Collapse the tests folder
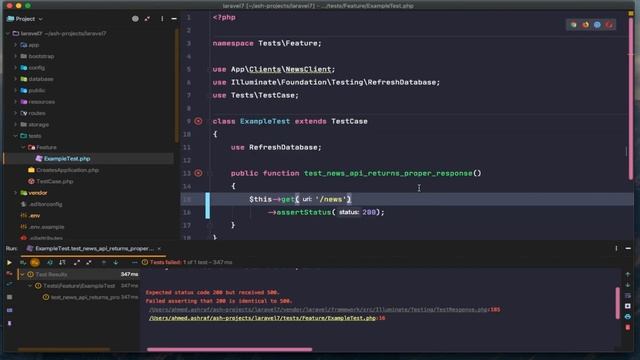This screenshot has height=360, width=640. coord(16,136)
